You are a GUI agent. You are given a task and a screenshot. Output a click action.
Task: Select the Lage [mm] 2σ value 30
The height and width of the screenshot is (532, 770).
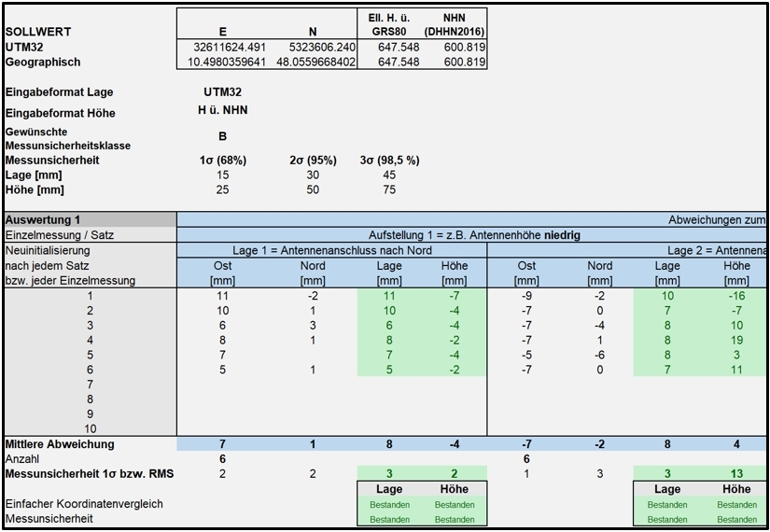tap(313, 175)
